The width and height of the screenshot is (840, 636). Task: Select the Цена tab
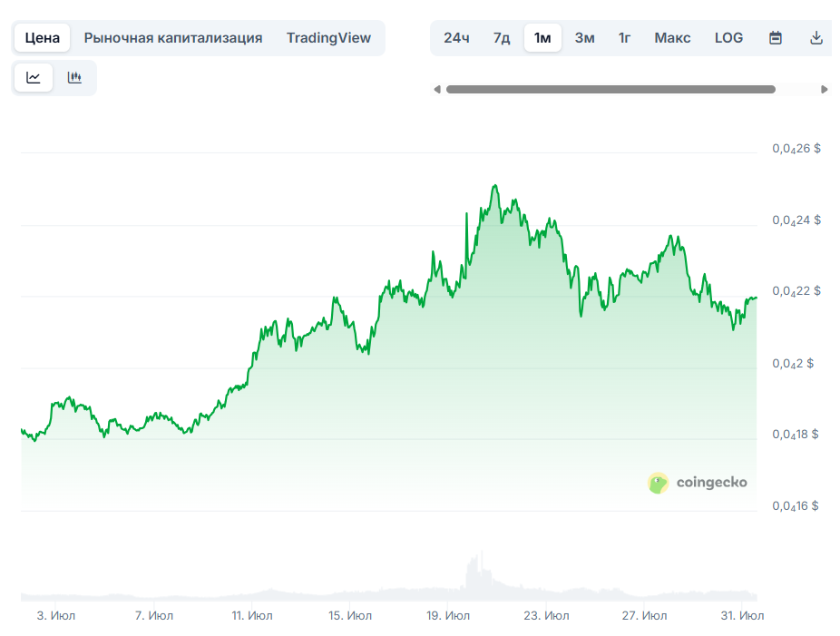click(x=43, y=38)
